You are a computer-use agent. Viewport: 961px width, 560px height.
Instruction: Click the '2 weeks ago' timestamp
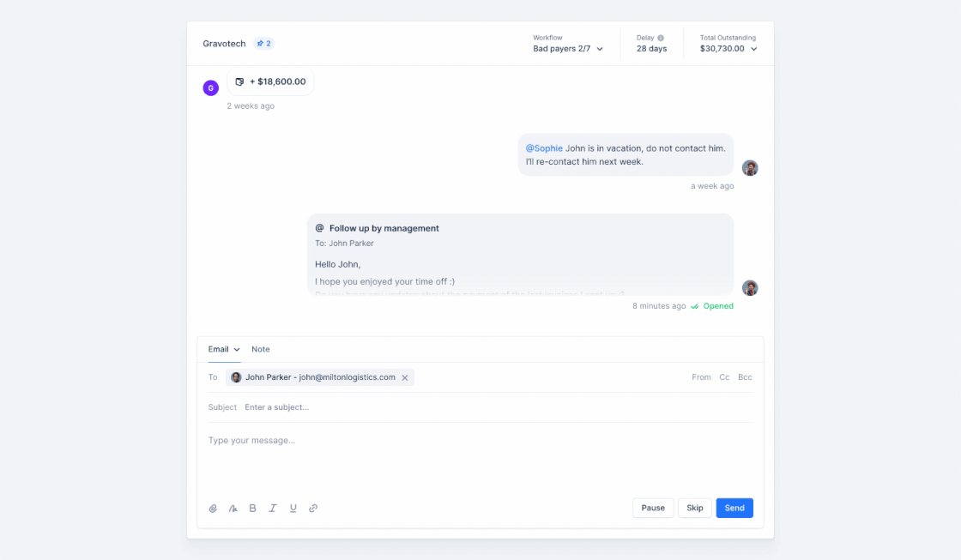[251, 106]
